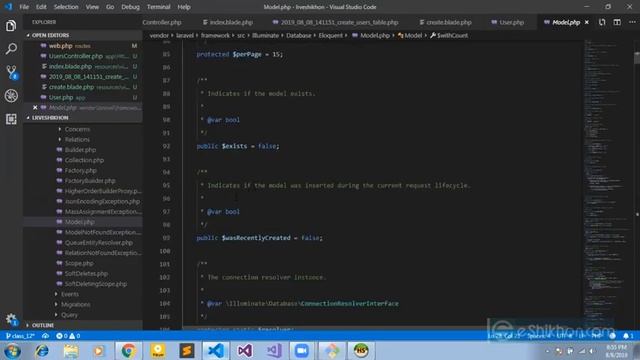
Task: Click the synchronize changes icon in status bar
Action: tap(45, 336)
